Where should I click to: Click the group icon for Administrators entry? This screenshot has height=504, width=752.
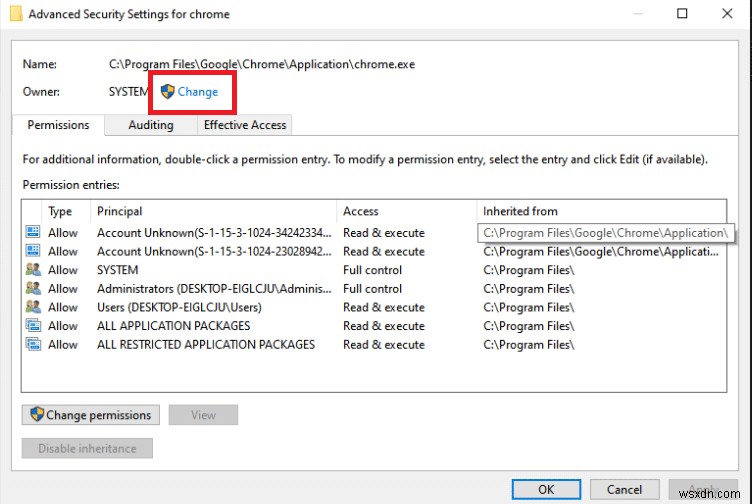click(33, 288)
